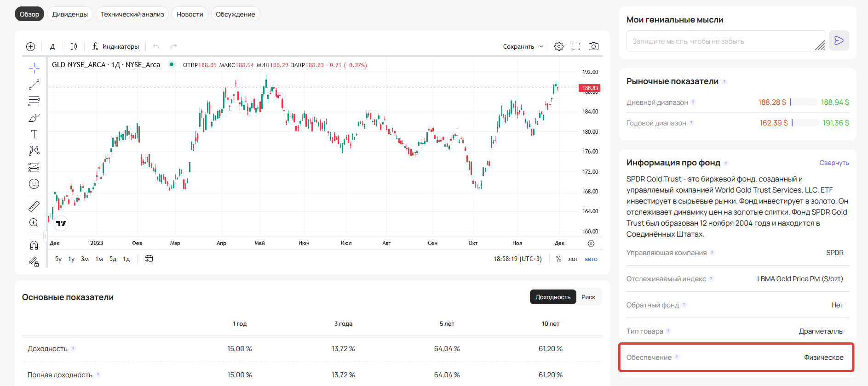Change the chart interval Д
The height and width of the screenshot is (386, 868).
52,46
